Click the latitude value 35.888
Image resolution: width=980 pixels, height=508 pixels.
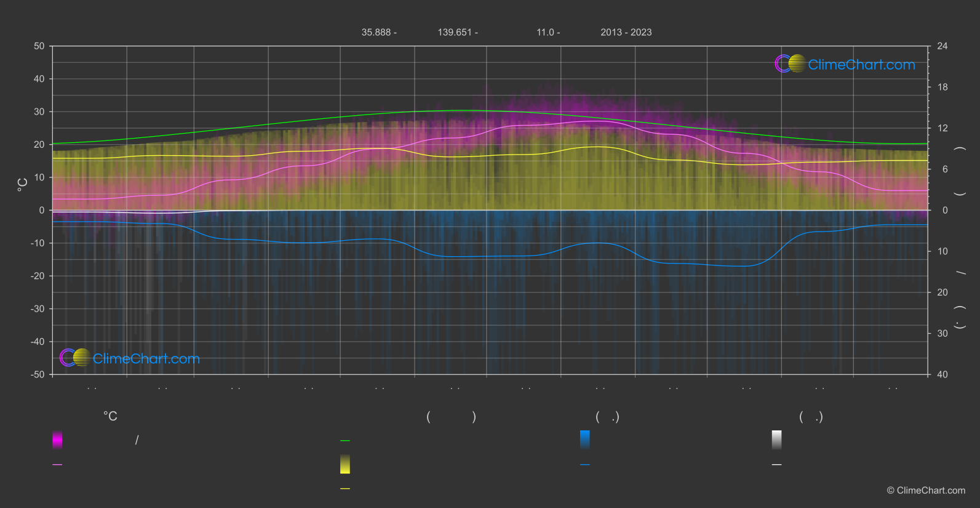coord(376,32)
